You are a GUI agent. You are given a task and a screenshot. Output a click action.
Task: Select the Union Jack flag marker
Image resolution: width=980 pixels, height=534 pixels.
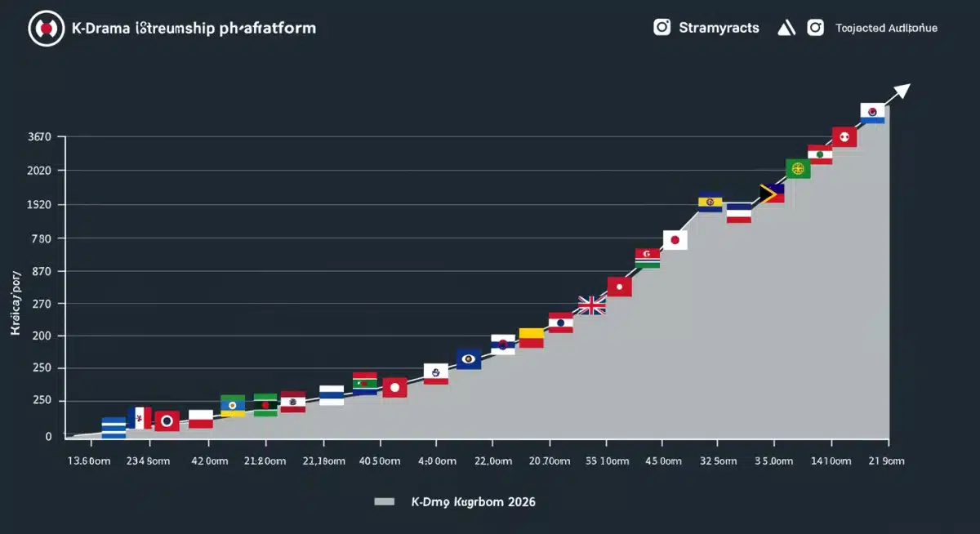coord(591,305)
